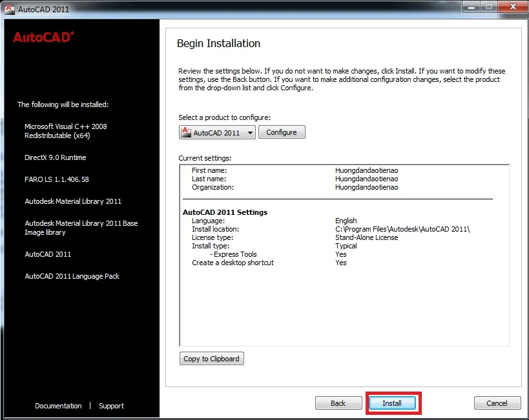Viewport: 529px width, 420px height.
Task: Open the Documentation link
Action: coord(58,406)
